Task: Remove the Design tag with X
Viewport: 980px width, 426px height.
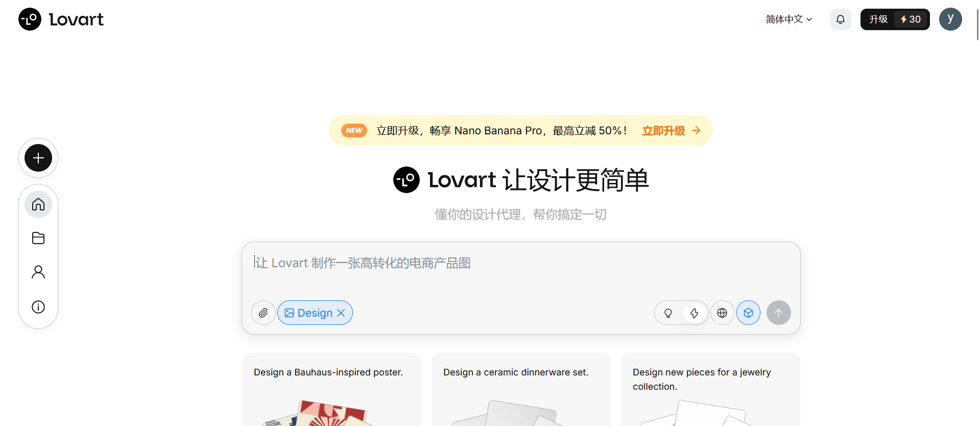Action: 341,313
